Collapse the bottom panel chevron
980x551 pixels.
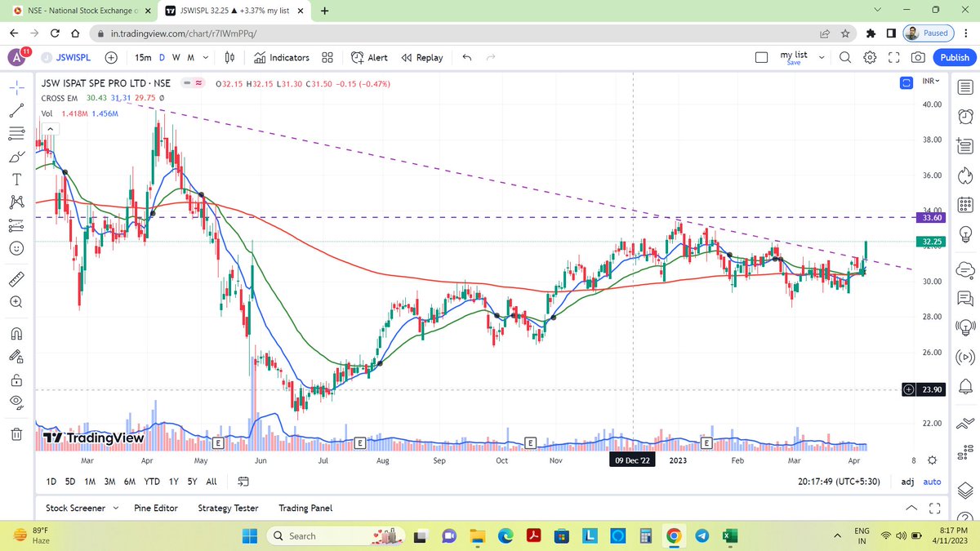[911, 508]
